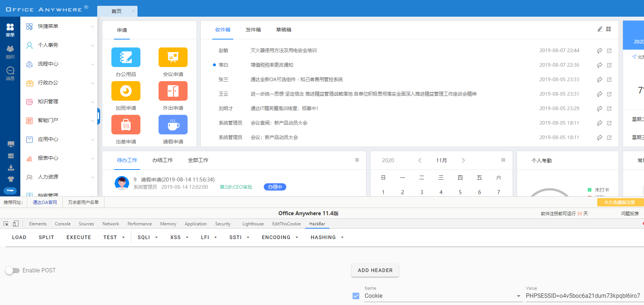Switch to the 发件箱 tab
The height and width of the screenshot is (305, 644).
253,30
